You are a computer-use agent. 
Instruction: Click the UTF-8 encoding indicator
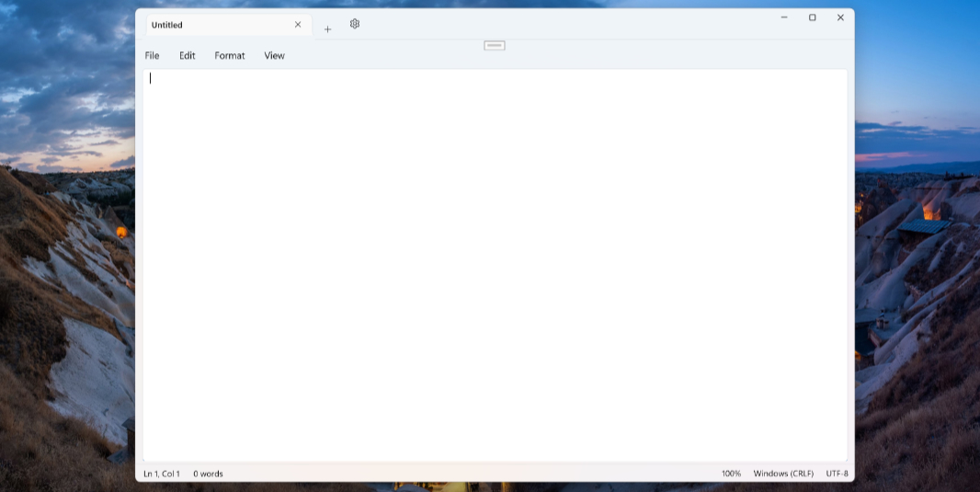(837, 474)
